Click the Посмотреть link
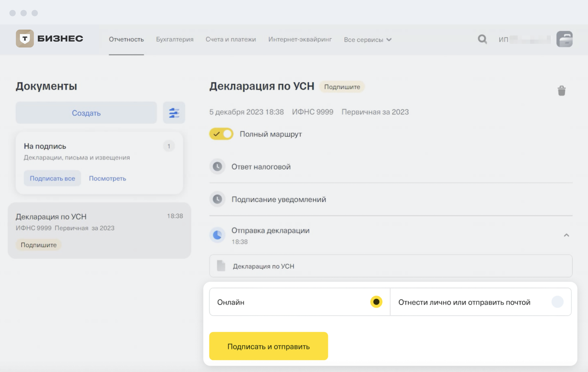The image size is (588, 372). coord(107,178)
